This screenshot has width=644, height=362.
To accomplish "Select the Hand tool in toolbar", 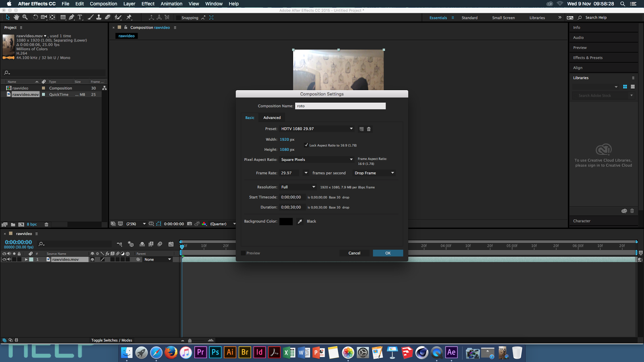I will [x=17, y=17].
